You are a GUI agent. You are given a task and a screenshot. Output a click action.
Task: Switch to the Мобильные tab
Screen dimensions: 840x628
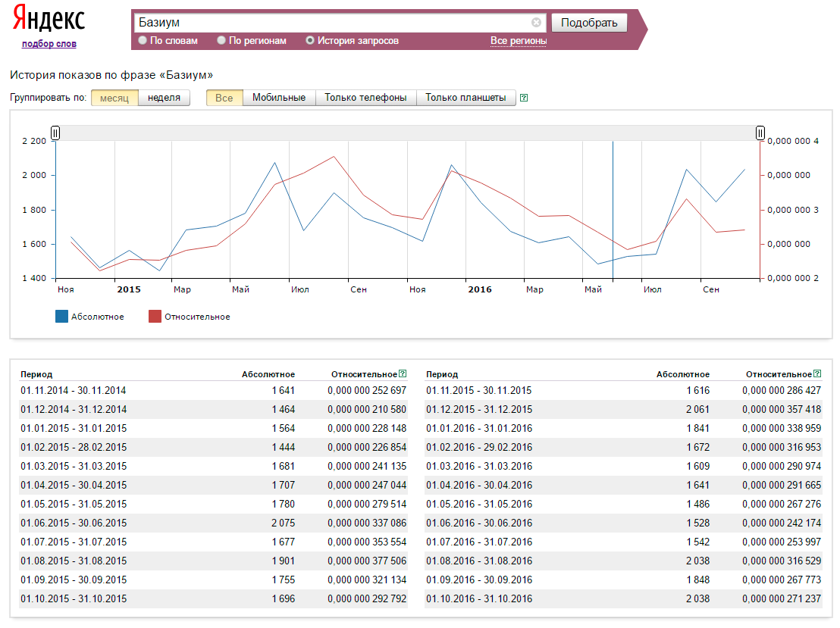pos(279,98)
